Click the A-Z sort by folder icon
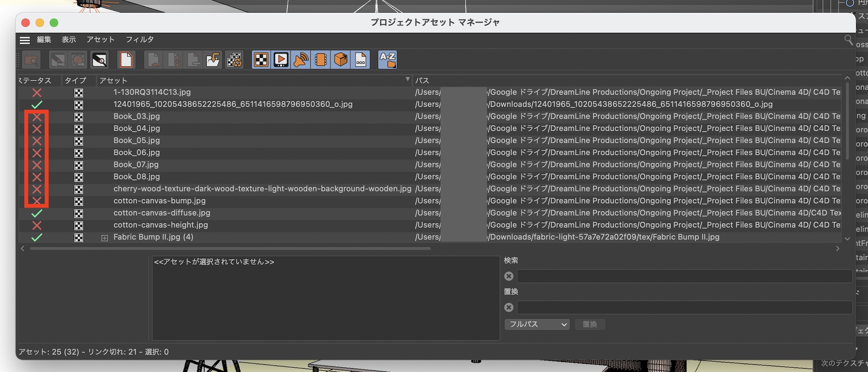The image size is (868, 372). 387,60
